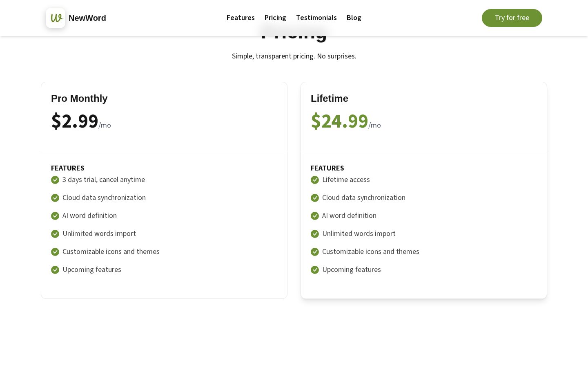Image resolution: width=588 pixels, height=368 pixels.
Task: Click Lifetime Customizable icons check icon
Action: (x=315, y=252)
